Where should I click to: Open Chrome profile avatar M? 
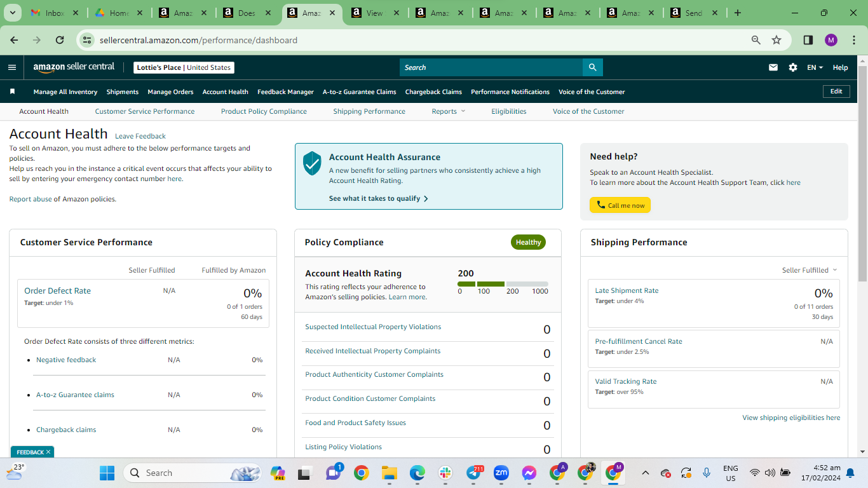(x=831, y=40)
